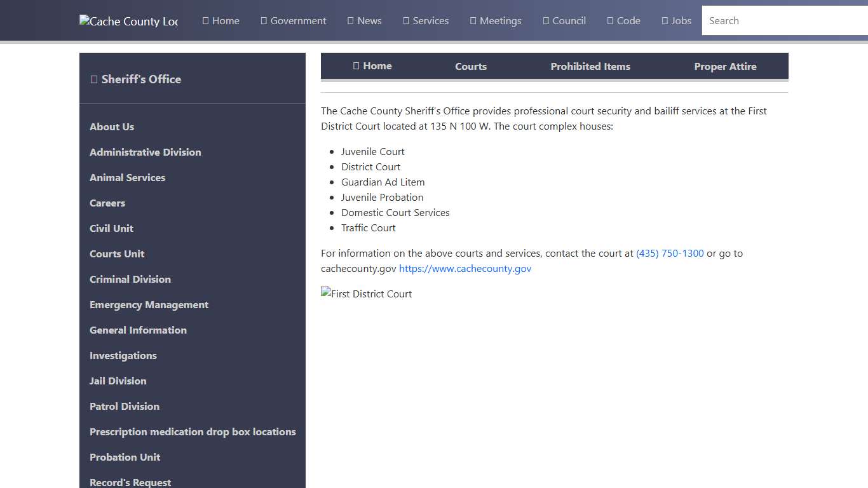The image size is (868, 488).
Task: Open the Prohibited Items tab
Action: [590, 66]
